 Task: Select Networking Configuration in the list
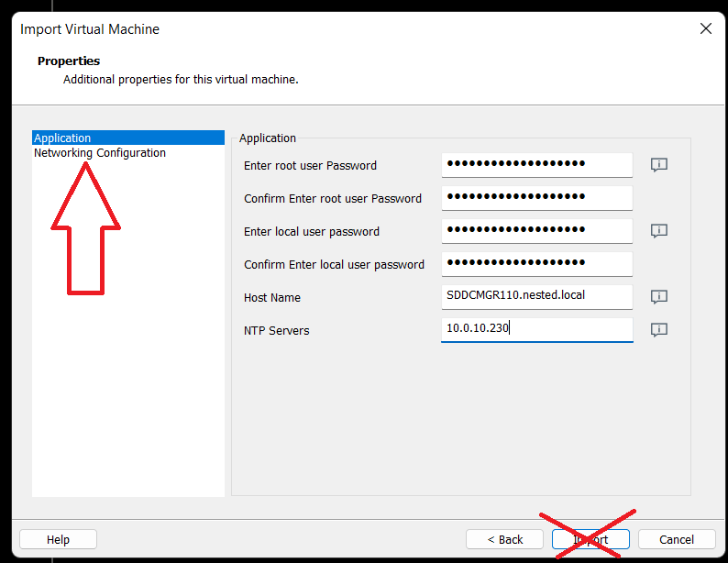[100, 153]
